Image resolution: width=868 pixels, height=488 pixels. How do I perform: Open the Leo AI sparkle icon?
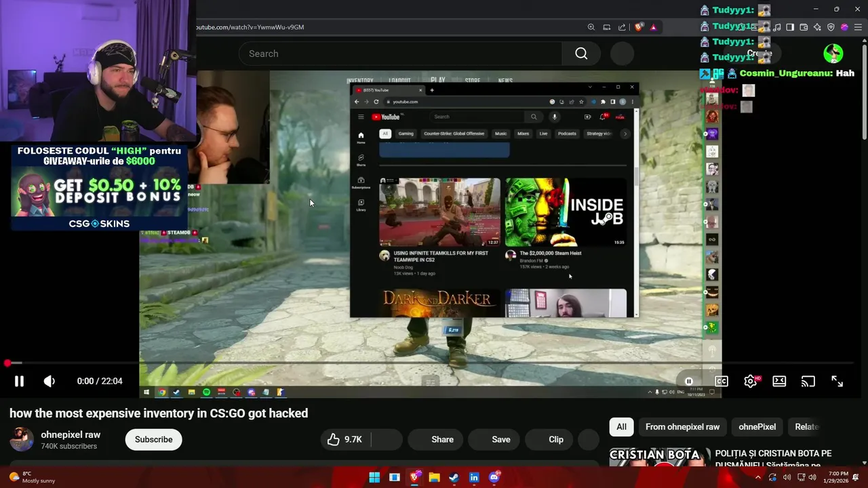[817, 27]
